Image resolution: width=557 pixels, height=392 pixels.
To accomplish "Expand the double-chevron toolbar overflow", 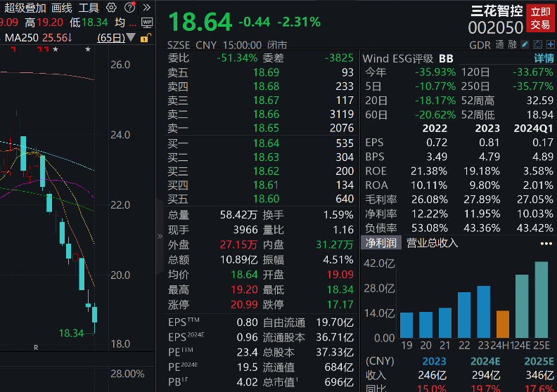I will pos(146,8).
